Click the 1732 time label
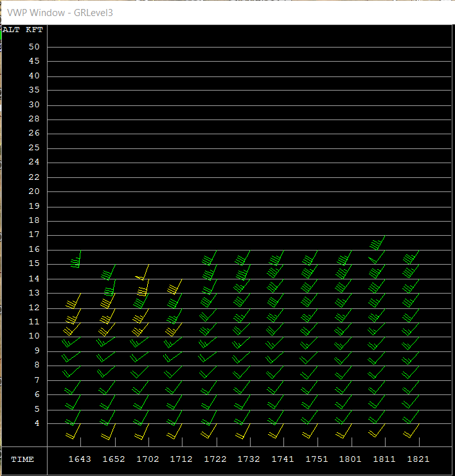455x476 pixels. [249, 459]
